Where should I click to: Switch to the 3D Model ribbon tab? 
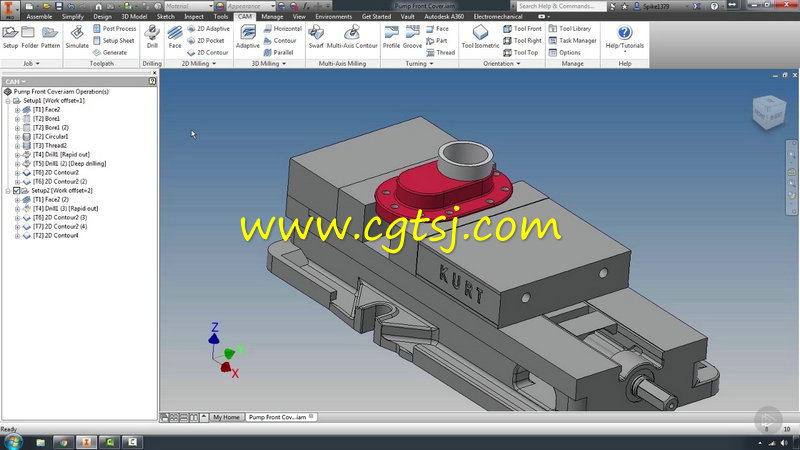pyautogui.click(x=134, y=17)
